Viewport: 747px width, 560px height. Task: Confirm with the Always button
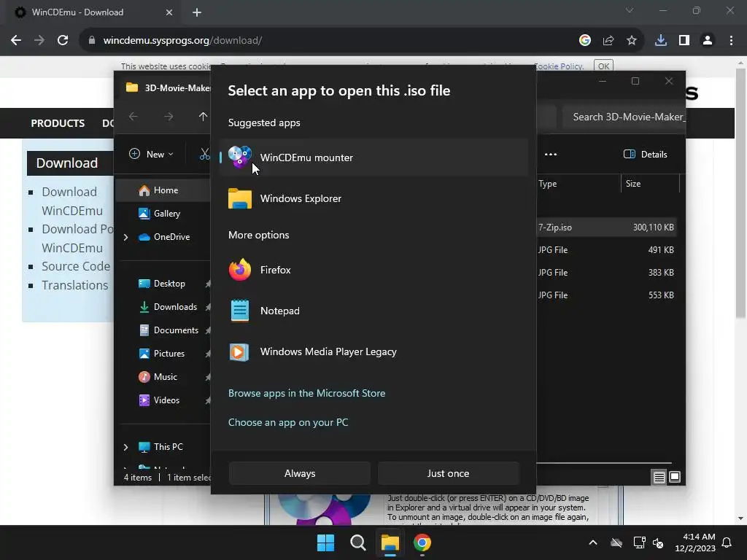pos(300,473)
